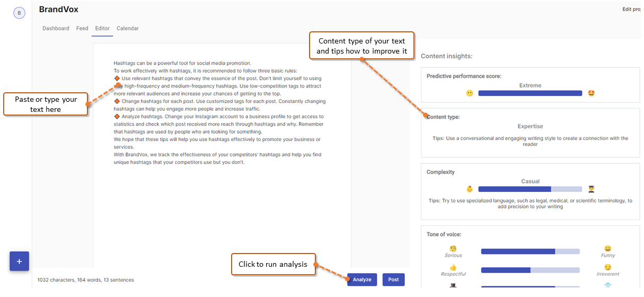
Task: Click the Funny laughing face icon
Action: point(608,248)
